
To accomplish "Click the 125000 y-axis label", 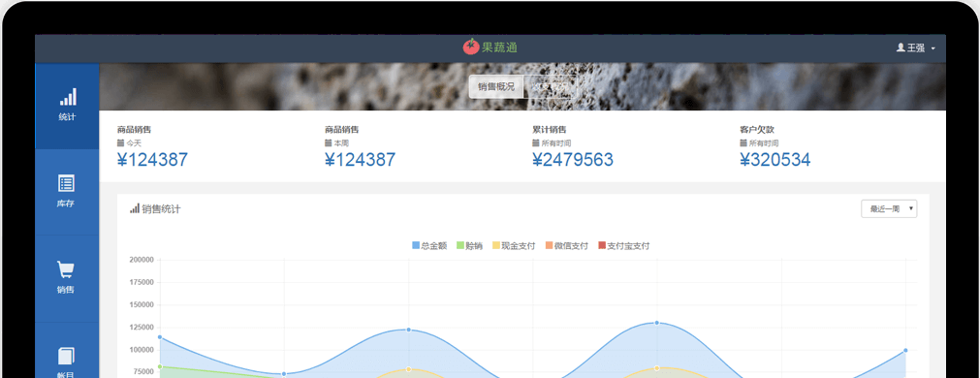I will pos(142,328).
